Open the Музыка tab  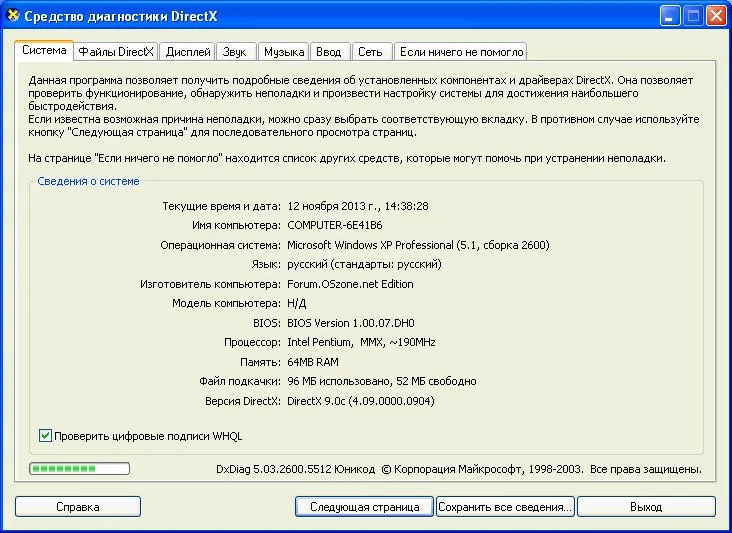point(284,52)
